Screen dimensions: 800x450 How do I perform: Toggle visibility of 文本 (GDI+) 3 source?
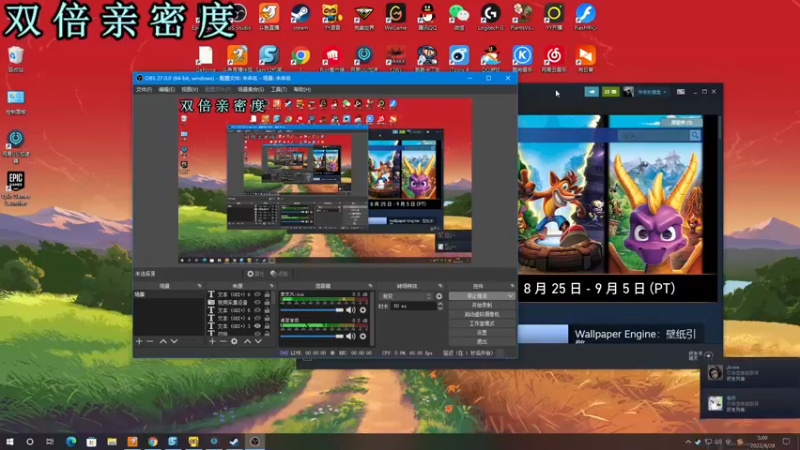coord(258,326)
